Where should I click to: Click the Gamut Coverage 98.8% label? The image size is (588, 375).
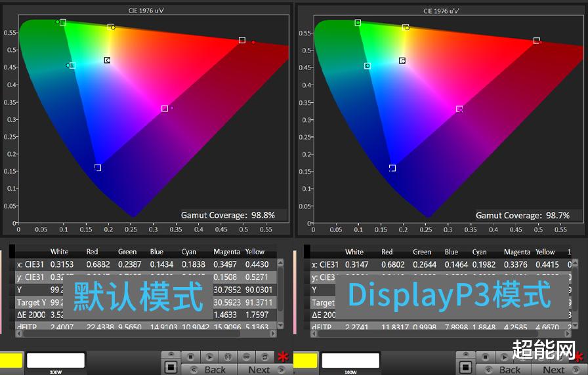[228, 216]
